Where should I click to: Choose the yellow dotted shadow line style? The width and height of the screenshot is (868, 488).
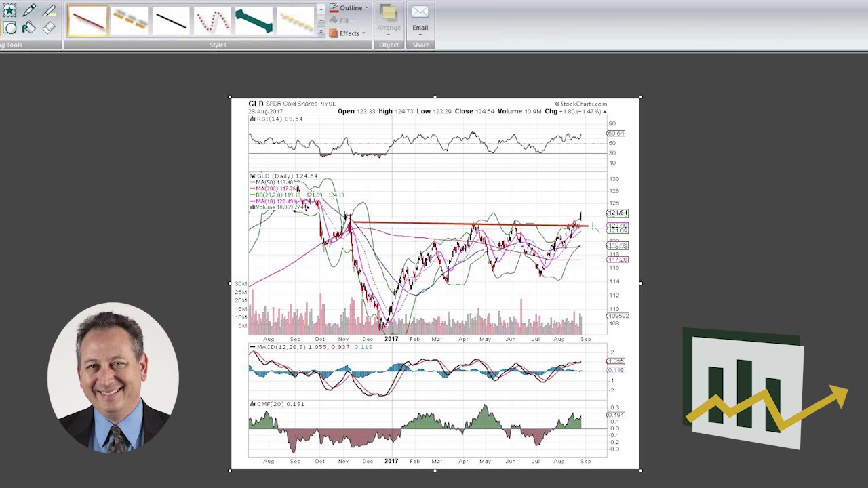[x=295, y=20]
